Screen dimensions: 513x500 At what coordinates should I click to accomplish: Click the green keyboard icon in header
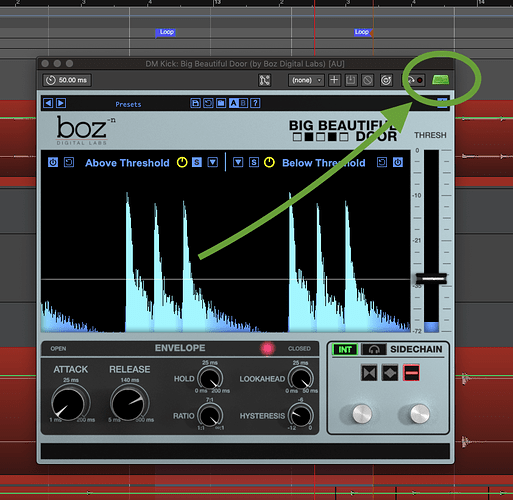click(440, 80)
